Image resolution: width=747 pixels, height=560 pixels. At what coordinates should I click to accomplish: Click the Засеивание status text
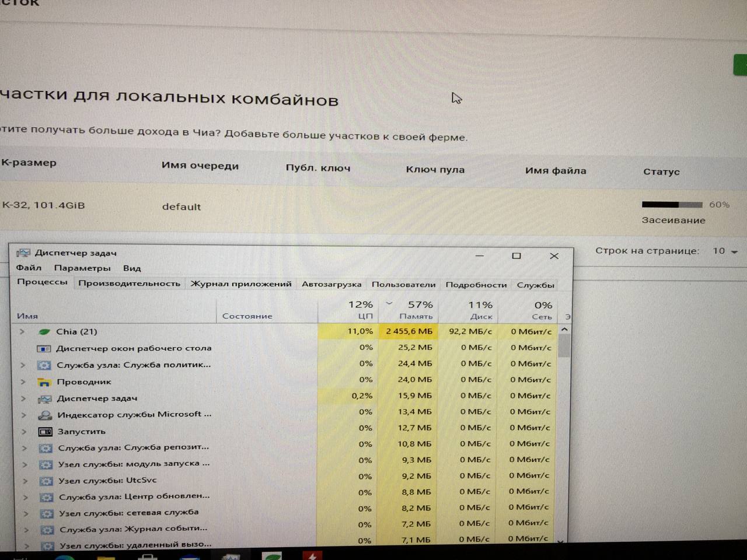click(x=673, y=220)
